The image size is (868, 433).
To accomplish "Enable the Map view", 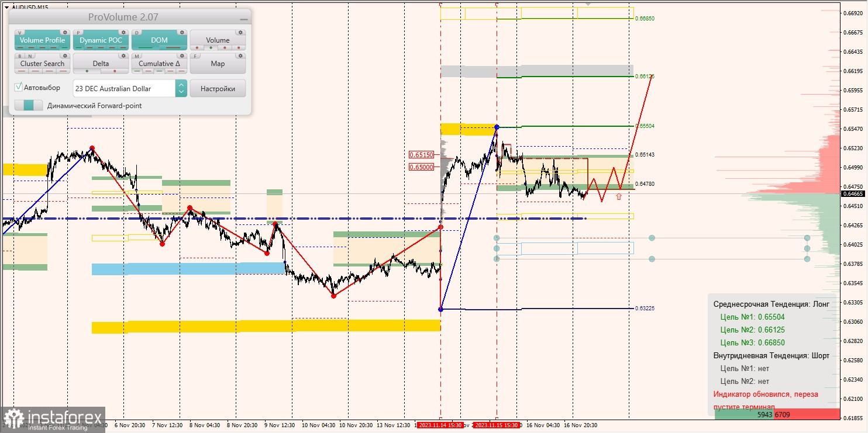I will tap(218, 64).
